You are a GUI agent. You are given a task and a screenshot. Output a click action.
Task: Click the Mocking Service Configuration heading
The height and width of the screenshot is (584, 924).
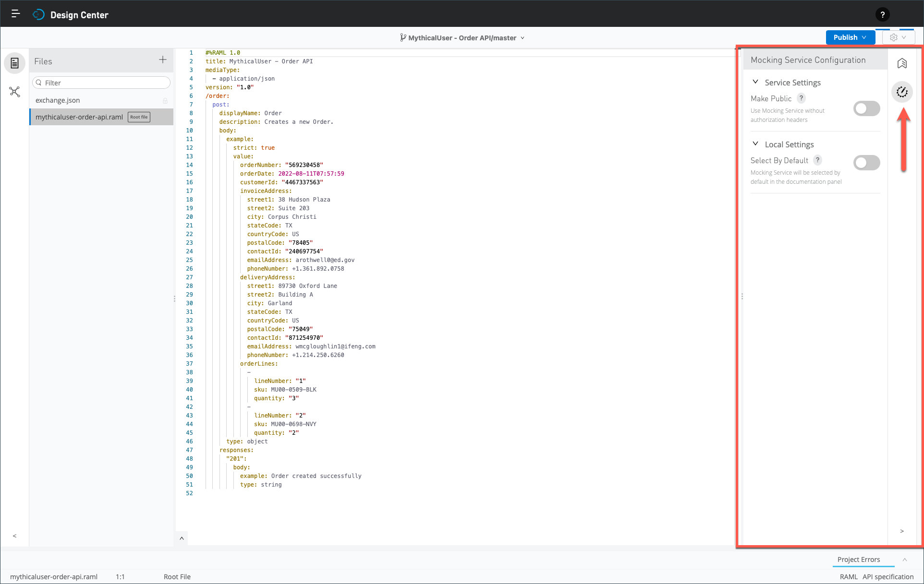point(808,60)
